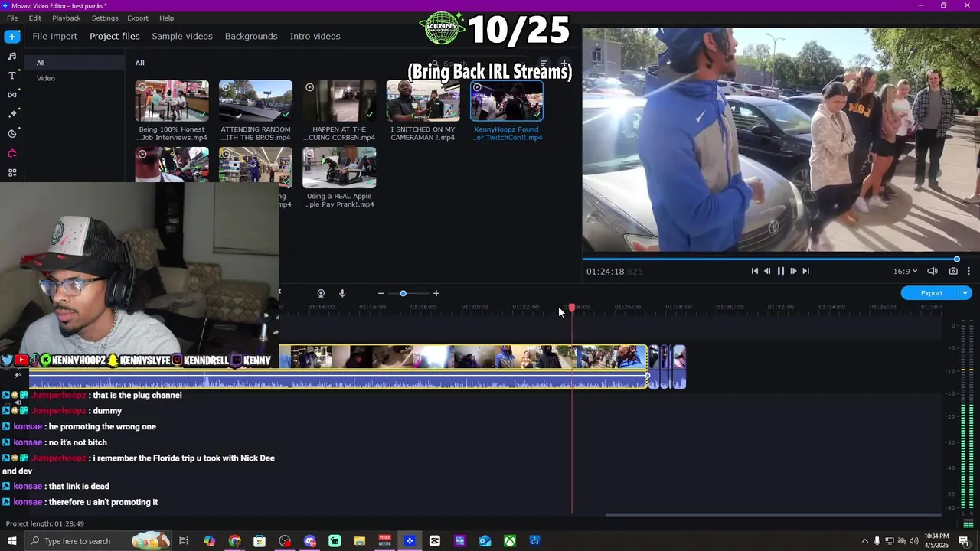Viewport: 980px width, 551px height.
Task: Click the player progress bar handle
Action: tap(956, 259)
